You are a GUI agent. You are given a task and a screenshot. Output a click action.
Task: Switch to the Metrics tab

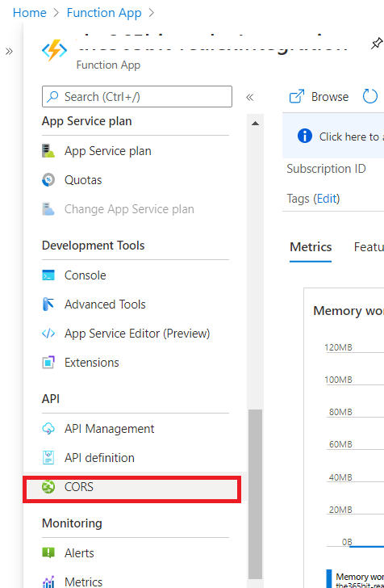point(311,247)
